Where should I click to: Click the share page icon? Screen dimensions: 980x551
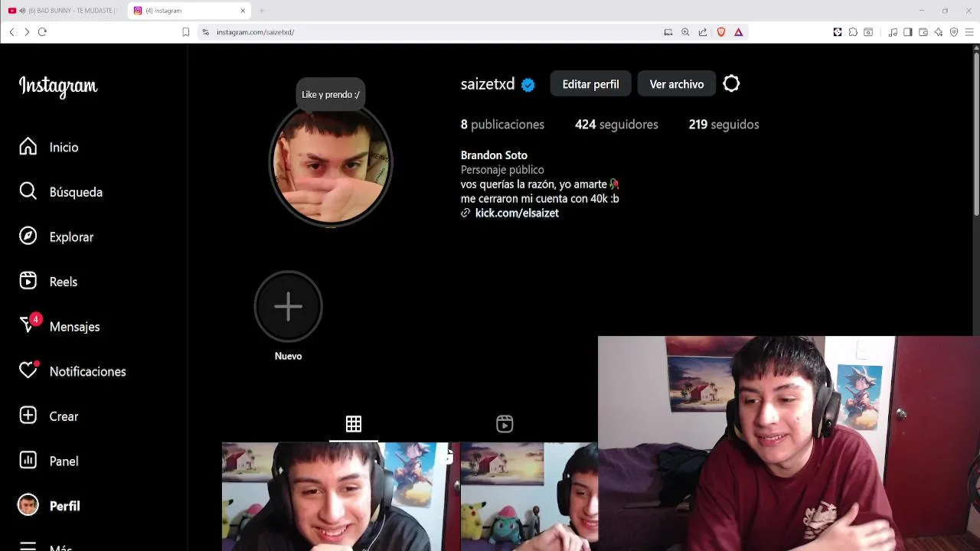click(703, 32)
